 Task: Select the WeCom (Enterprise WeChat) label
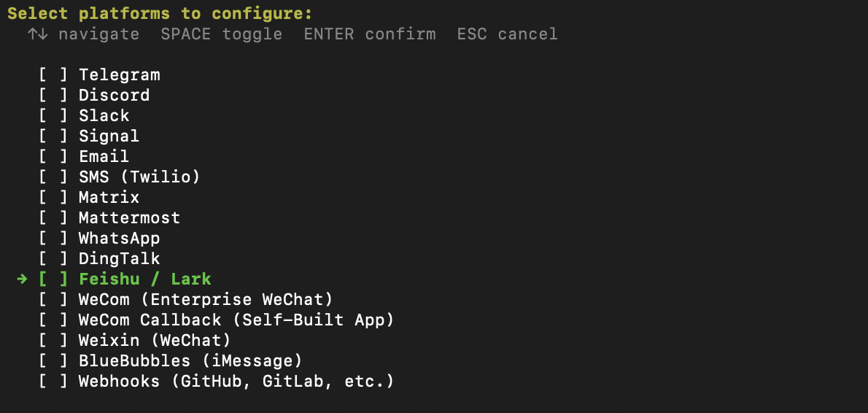coord(205,300)
